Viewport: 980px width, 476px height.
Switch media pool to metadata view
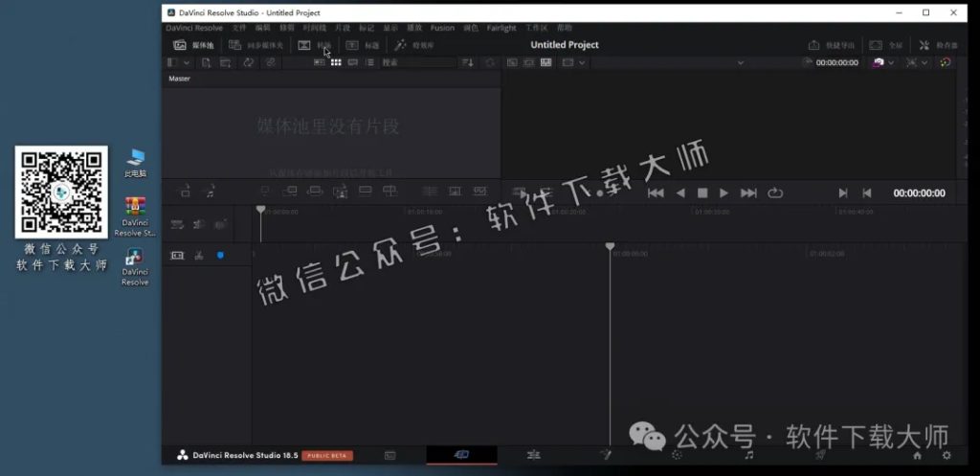pyautogui.click(x=320, y=62)
